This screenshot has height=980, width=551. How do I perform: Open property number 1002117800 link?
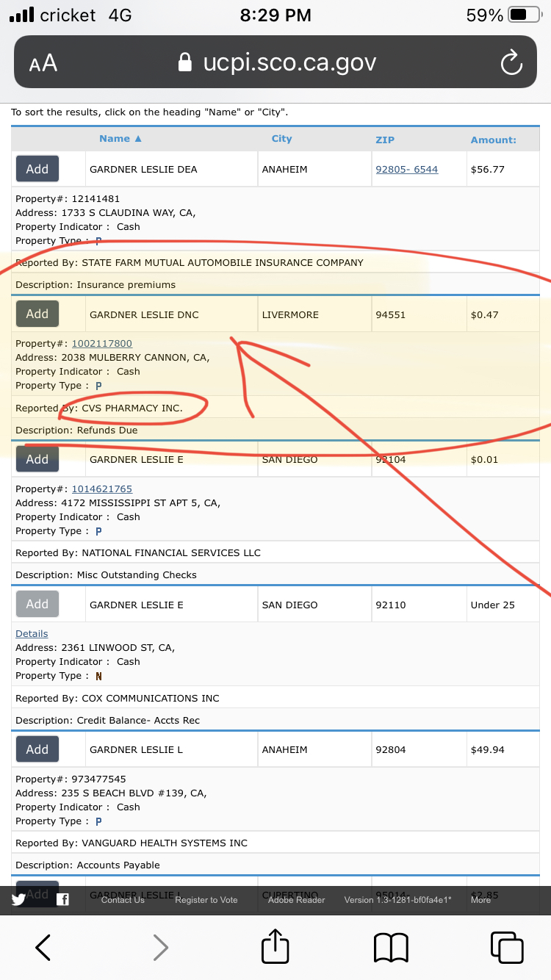[x=102, y=344]
